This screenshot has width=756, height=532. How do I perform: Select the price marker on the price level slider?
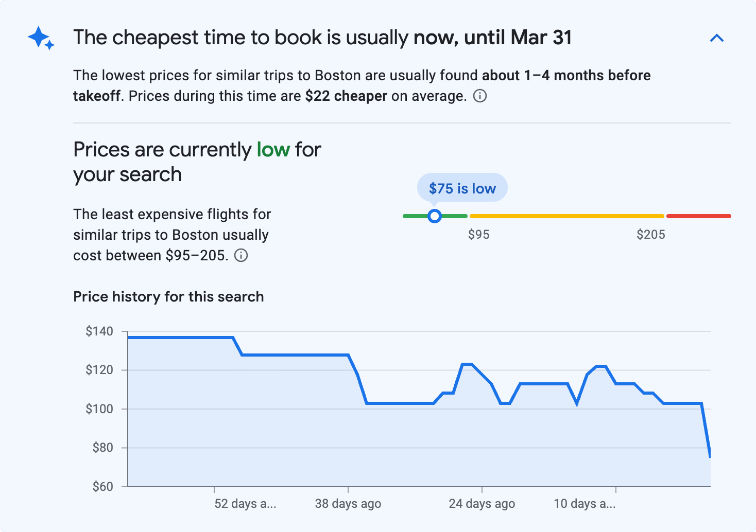435,216
